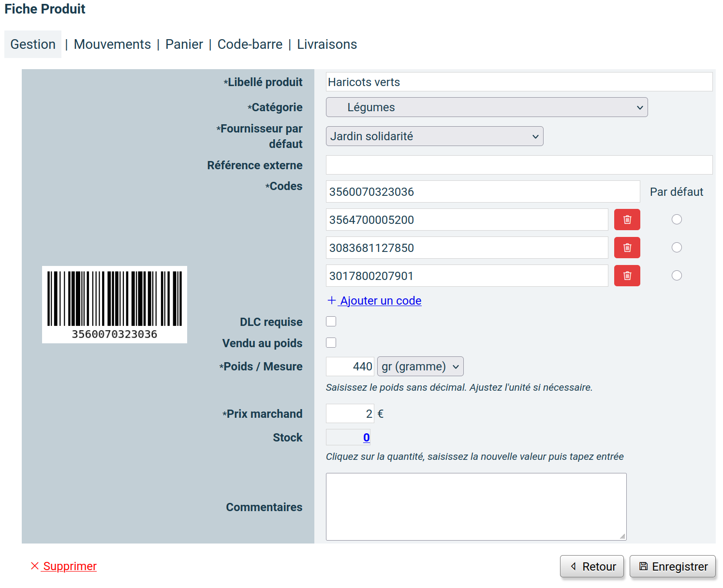Click the product barcode image
Image resolution: width=723 pixels, height=588 pixels.
(115, 304)
